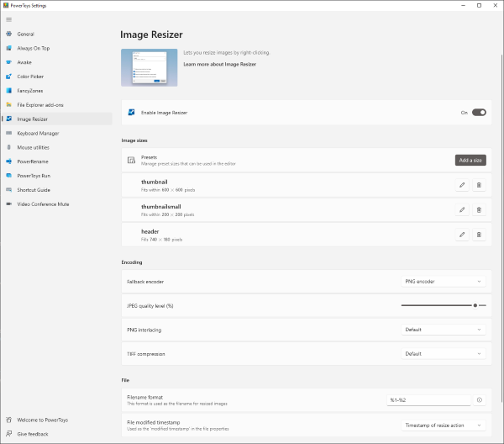Viewport: 504px width, 444px height.
Task: Click the Shortcut Guide icon
Action: pyautogui.click(x=9, y=189)
